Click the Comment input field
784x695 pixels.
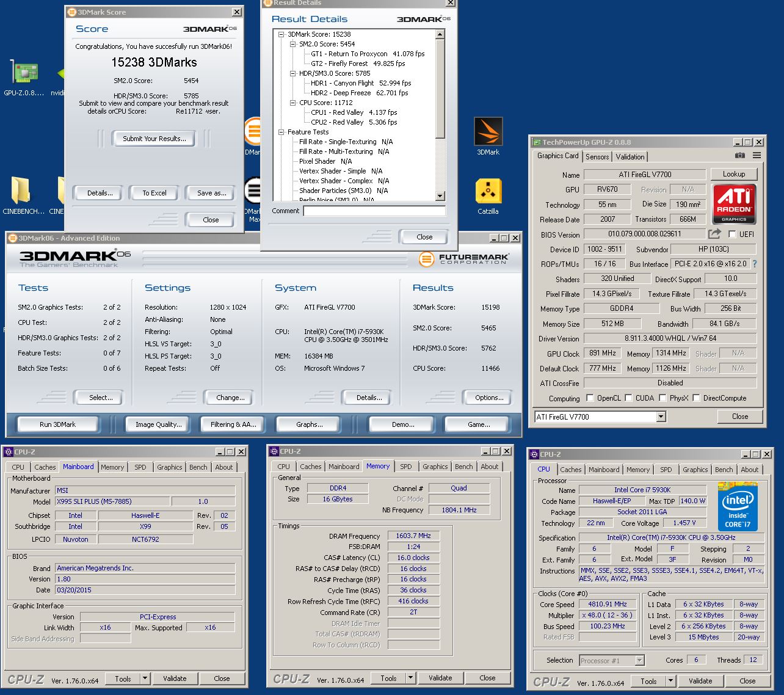point(375,211)
